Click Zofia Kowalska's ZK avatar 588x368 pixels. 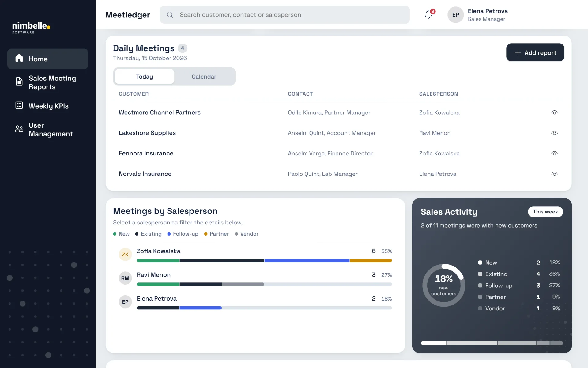click(x=125, y=255)
